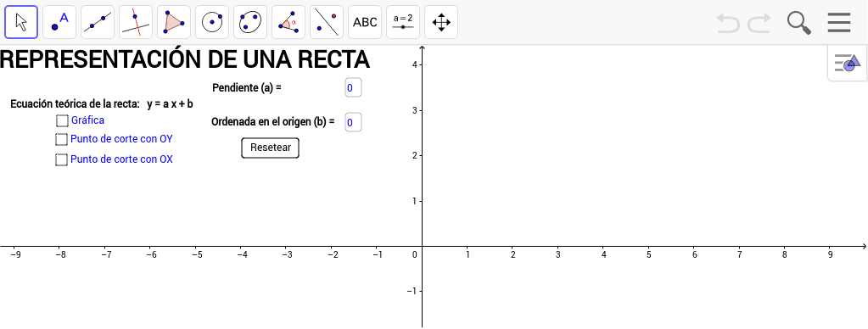The height and width of the screenshot is (329, 868).
Task: Check Punto de corte con OY
Action: (x=61, y=139)
